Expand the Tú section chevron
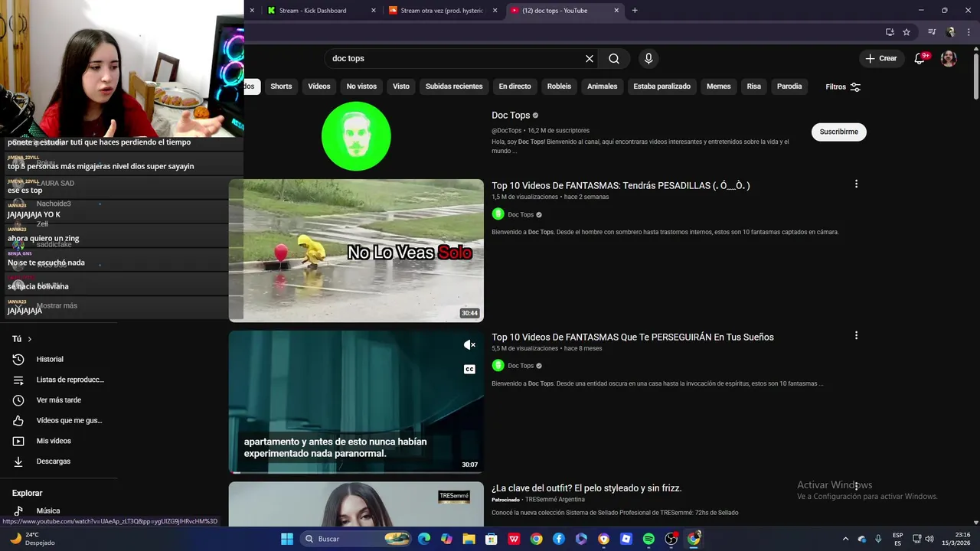The width and height of the screenshot is (980, 551). (30, 339)
